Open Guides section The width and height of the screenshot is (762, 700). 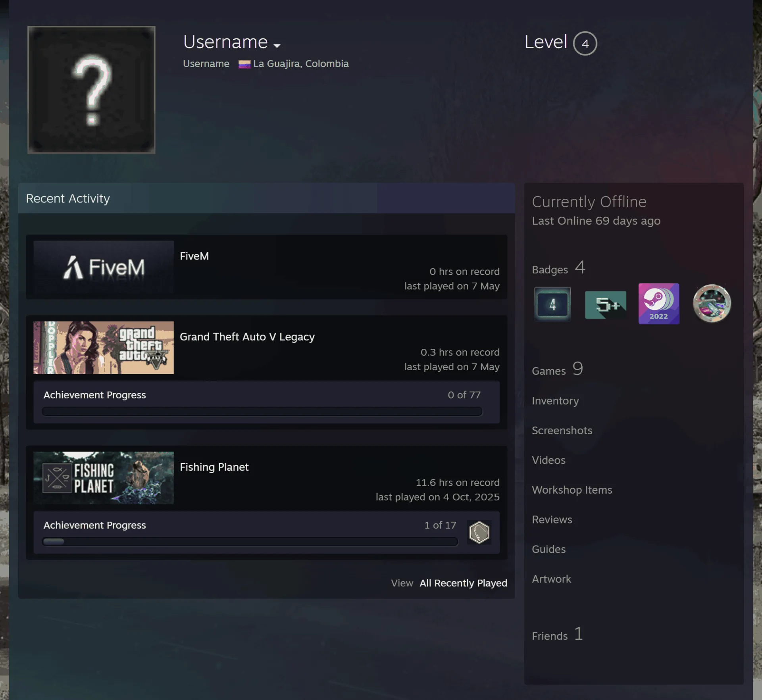(x=548, y=549)
